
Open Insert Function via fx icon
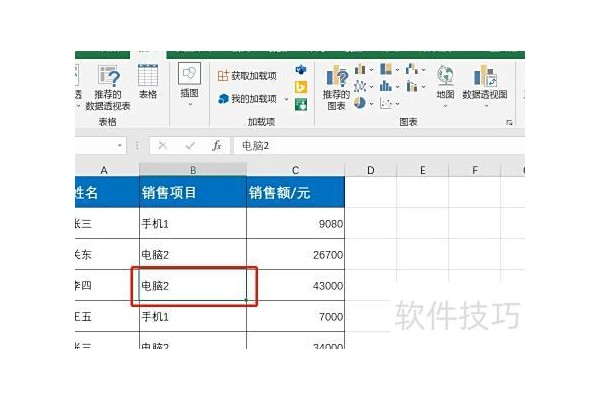coord(217,145)
